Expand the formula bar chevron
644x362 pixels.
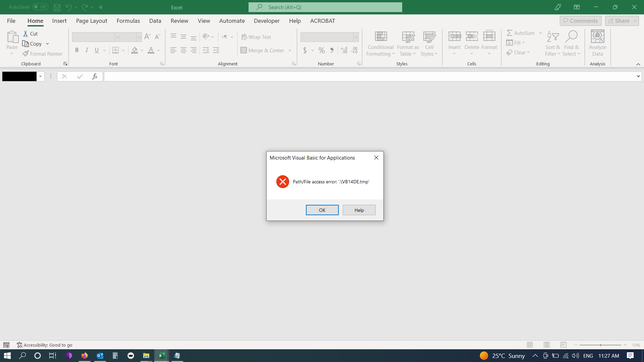pyautogui.click(x=638, y=76)
